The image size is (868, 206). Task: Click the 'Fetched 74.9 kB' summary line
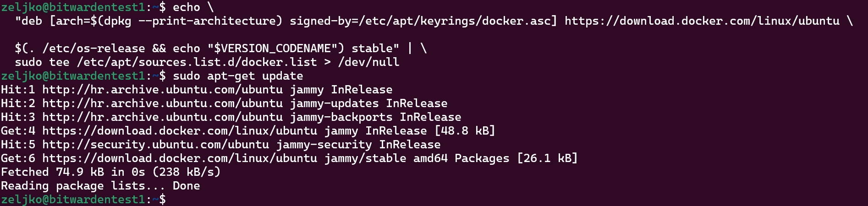pos(111,172)
